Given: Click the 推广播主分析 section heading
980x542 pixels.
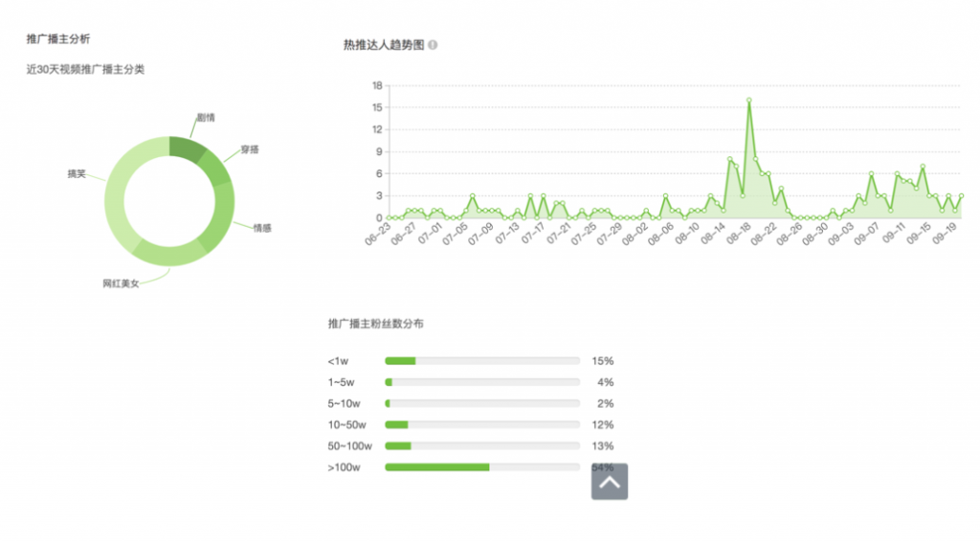Looking at the screenshot, I should pyautogui.click(x=57, y=39).
